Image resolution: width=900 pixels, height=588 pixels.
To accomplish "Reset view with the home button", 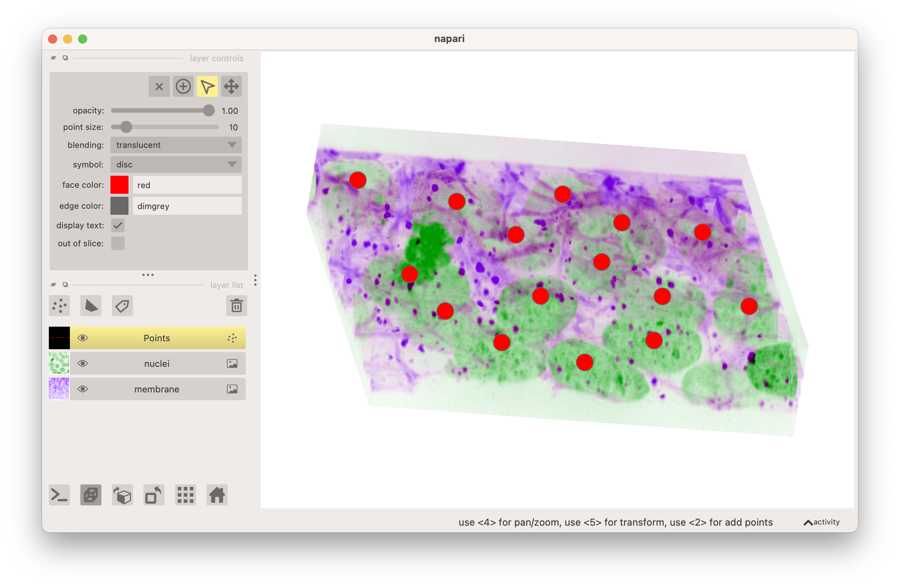I will (x=217, y=495).
